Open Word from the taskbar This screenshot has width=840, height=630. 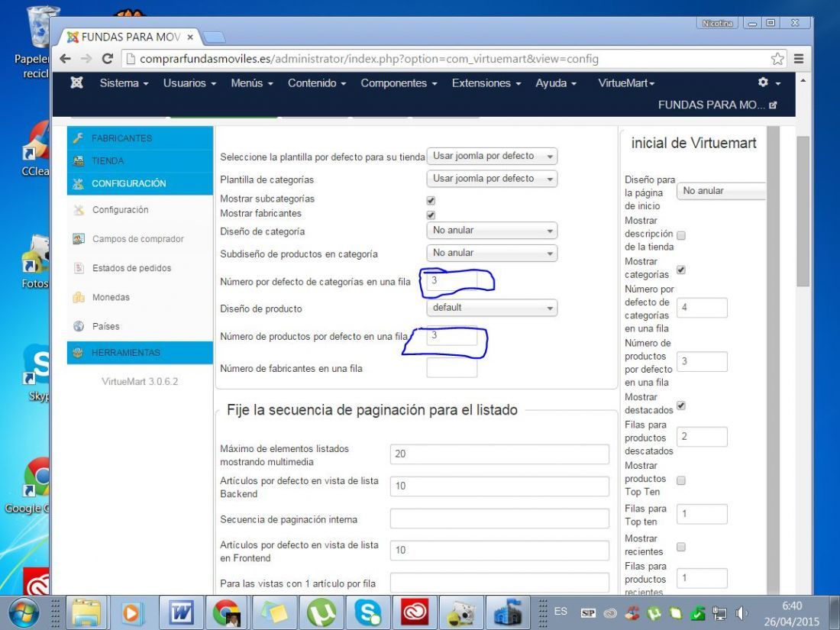(181, 612)
